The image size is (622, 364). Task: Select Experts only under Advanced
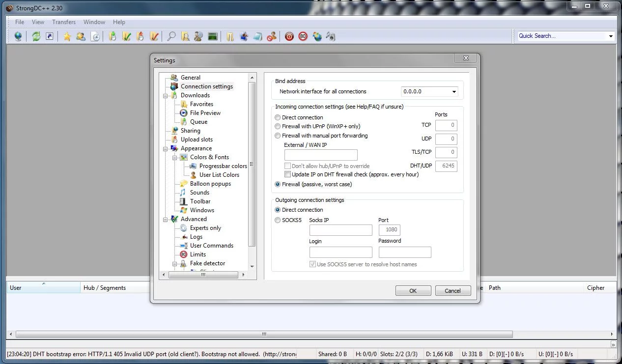tap(205, 228)
